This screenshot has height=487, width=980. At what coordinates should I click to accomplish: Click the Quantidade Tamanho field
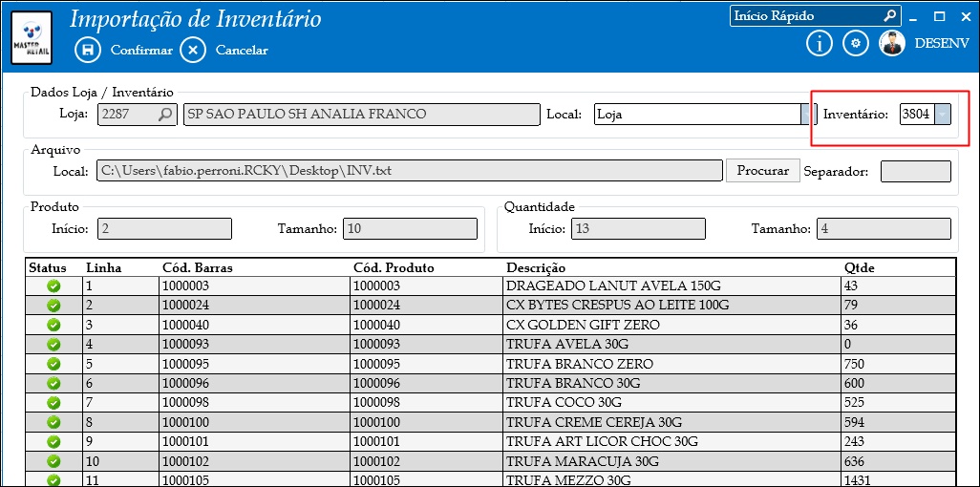884,228
